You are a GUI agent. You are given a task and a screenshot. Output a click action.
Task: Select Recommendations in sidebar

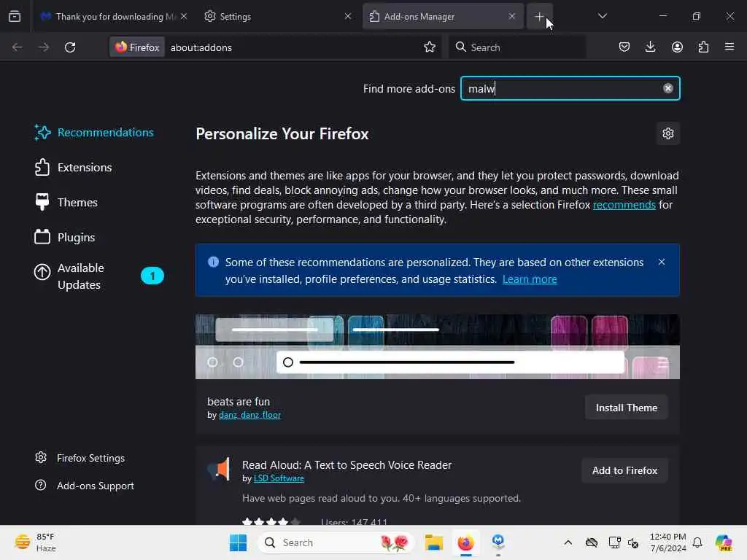point(94,133)
